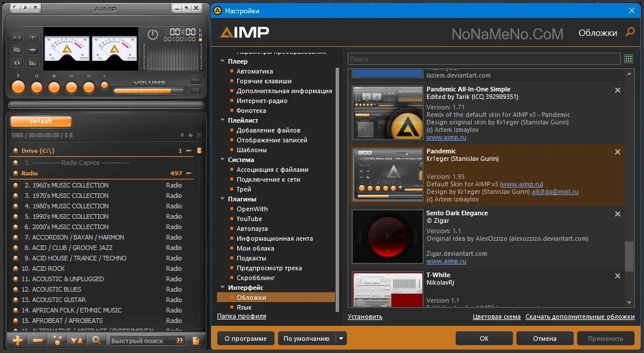Stop playback with the Stop button
This screenshot has width=644, height=353.
point(54,87)
